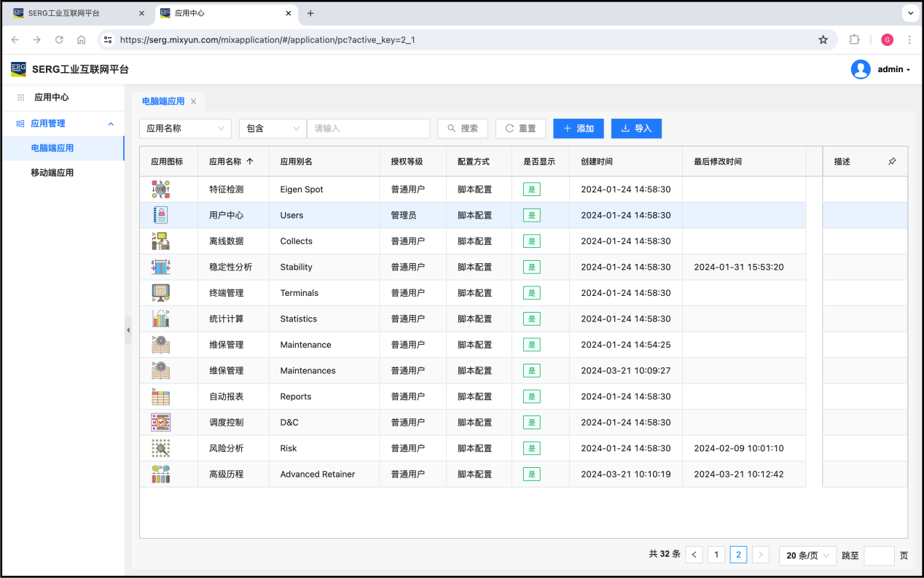This screenshot has width=924, height=578.
Task: Click the 风险分析 application icon
Action: pyautogui.click(x=160, y=448)
